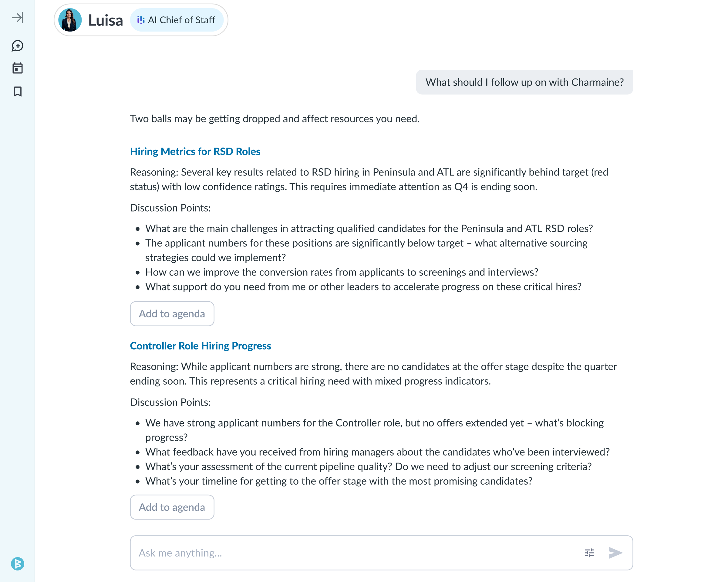The width and height of the screenshot is (728, 582).
Task: Click the Two balls dropped summary line
Action: 275,119
